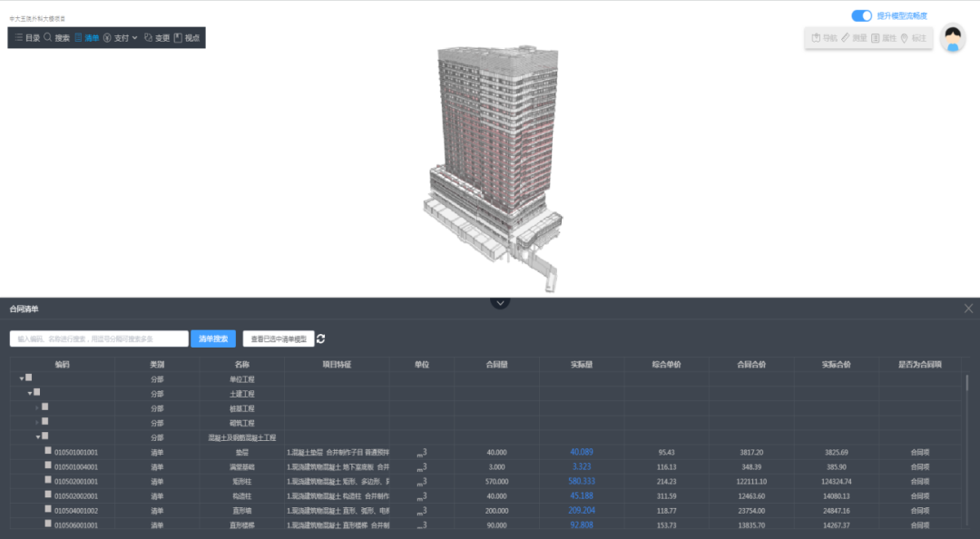The height and width of the screenshot is (539, 980).
Task: Expand the 支付 payment dropdown
Action: point(121,38)
